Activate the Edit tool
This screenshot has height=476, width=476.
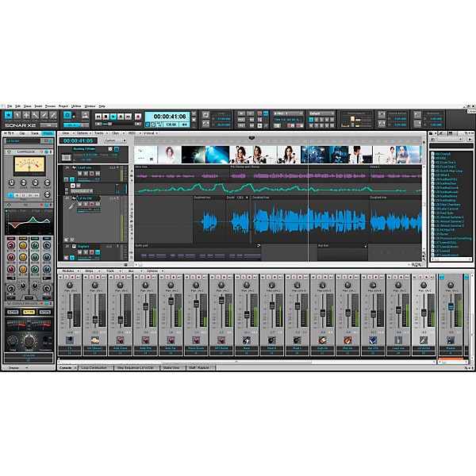35,115
